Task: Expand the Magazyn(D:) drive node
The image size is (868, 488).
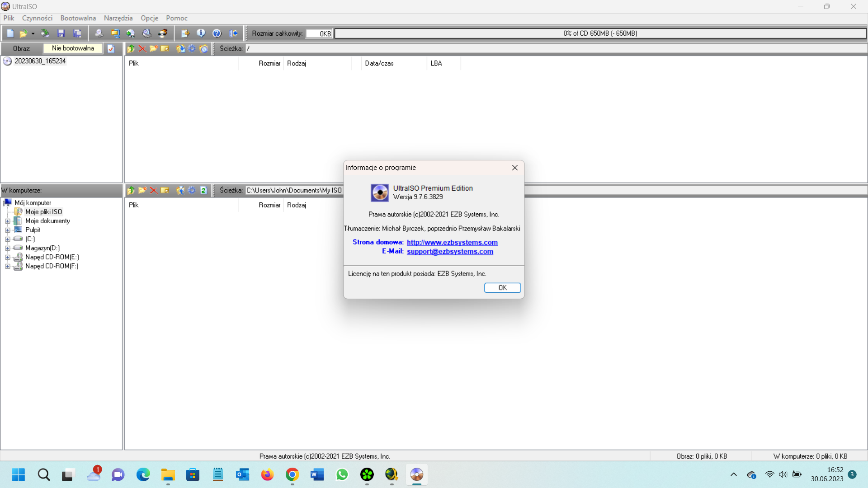Action: 7,249
